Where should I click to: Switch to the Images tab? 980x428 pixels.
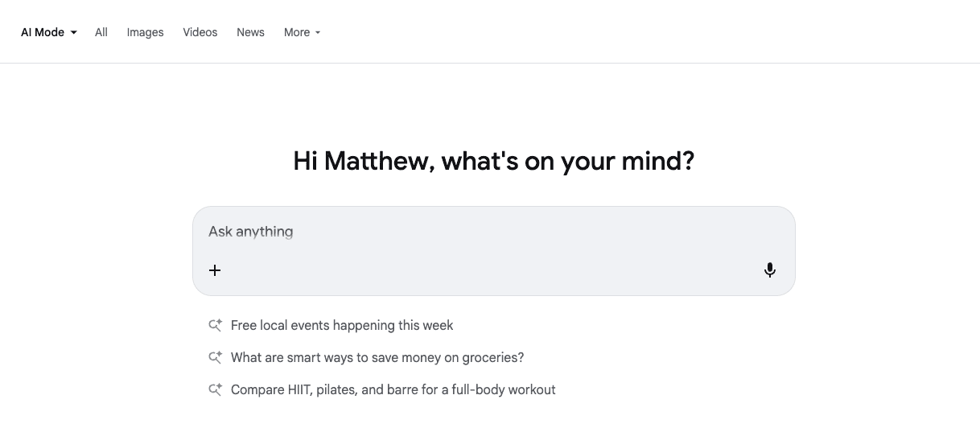pos(145,33)
